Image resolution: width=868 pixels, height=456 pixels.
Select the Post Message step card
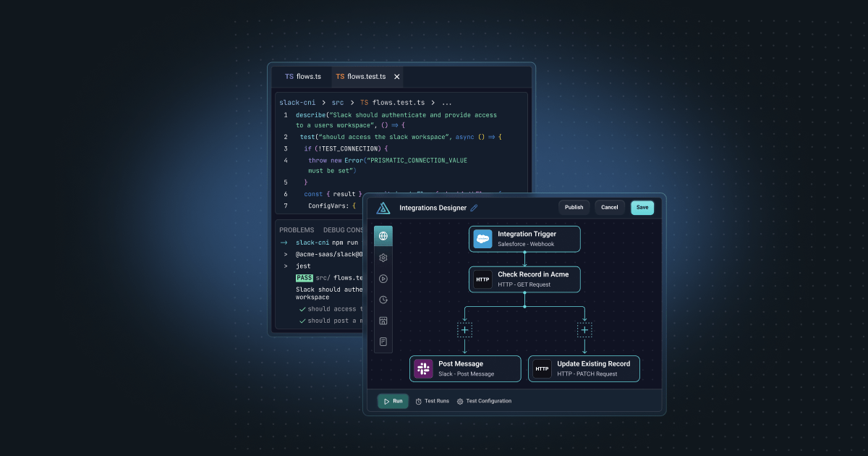point(465,368)
